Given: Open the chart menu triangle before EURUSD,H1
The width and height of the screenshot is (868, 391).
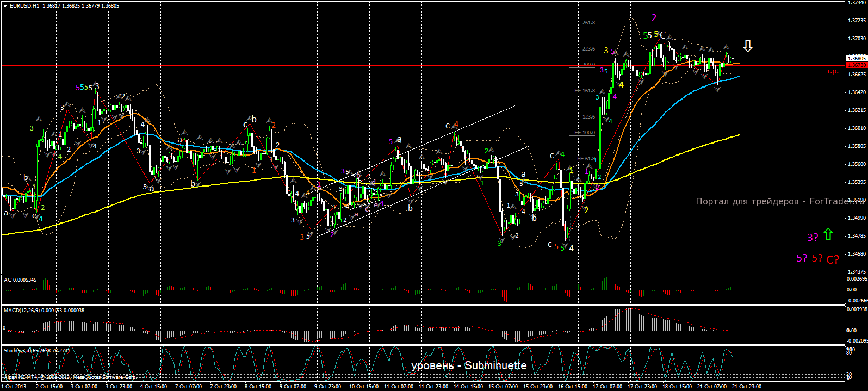Looking at the screenshot, I should pyautogui.click(x=6, y=5).
